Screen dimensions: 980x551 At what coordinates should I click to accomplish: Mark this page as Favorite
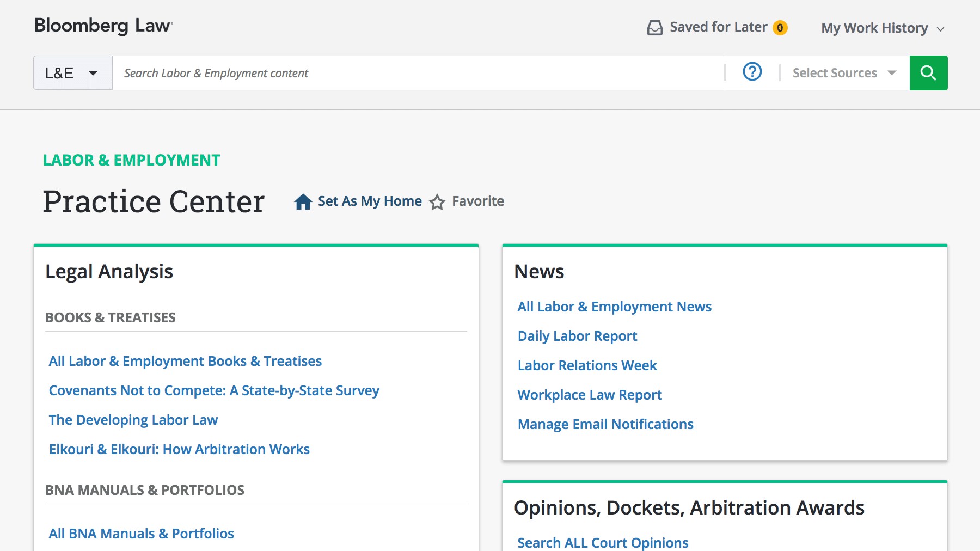[x=477, y=201]
